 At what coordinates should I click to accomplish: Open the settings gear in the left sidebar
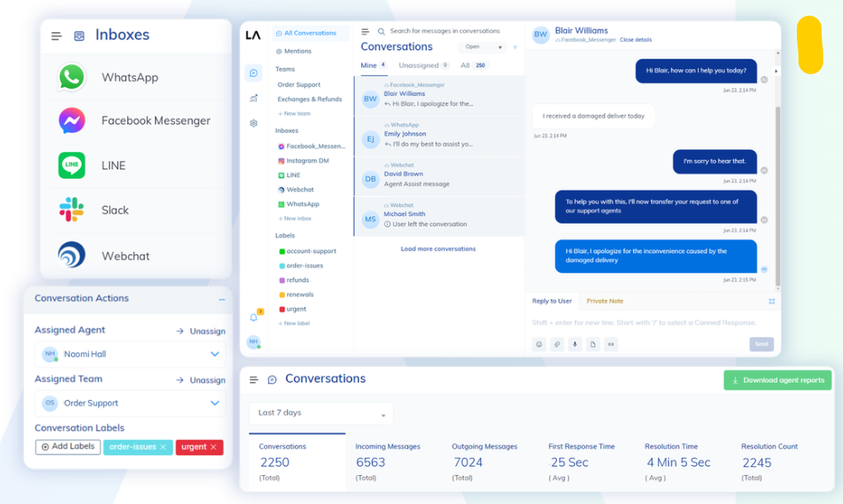(x=253, y=122)
